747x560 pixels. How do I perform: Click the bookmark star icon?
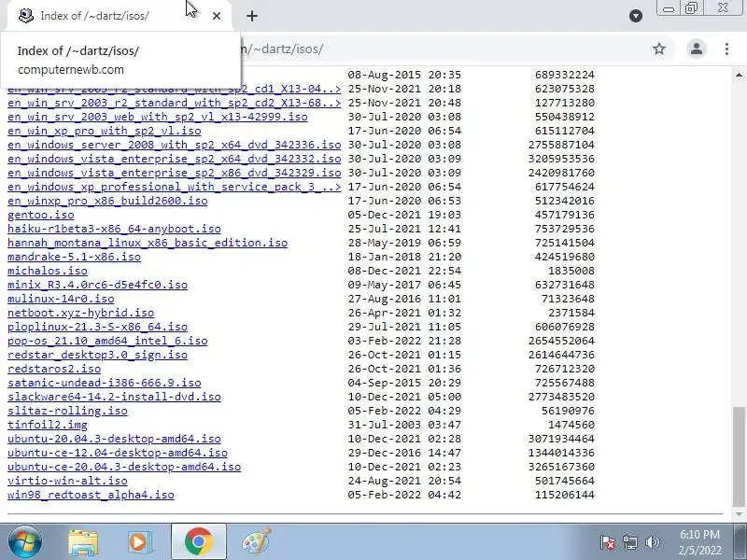click(659, 49)
